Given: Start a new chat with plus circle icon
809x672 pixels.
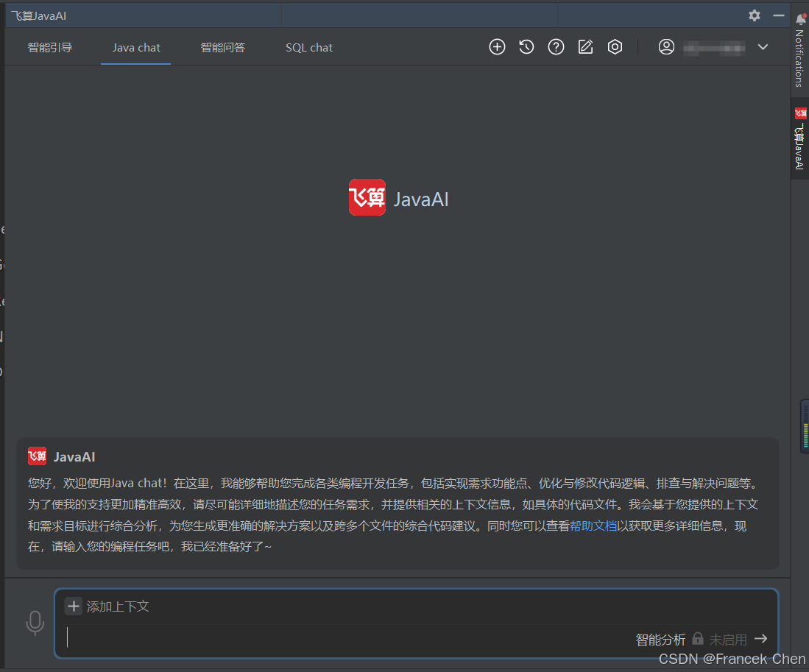Looking at the screenshot, I should 497,47.
